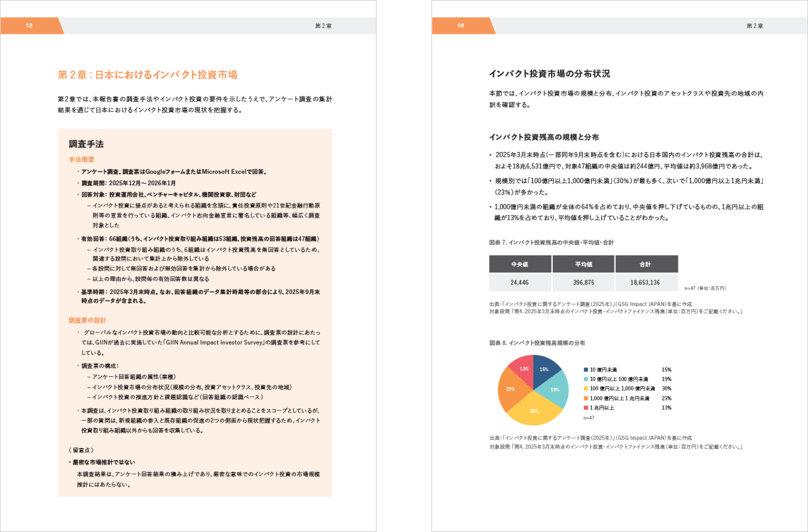
Task: Click the 調査手法 heading
Action: 86,144
